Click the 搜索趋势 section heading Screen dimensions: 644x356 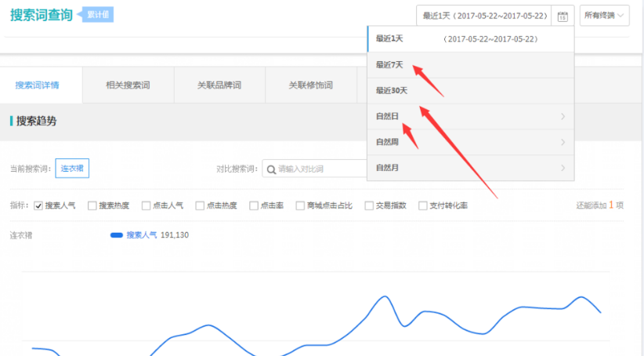click(x=36, y=122)
